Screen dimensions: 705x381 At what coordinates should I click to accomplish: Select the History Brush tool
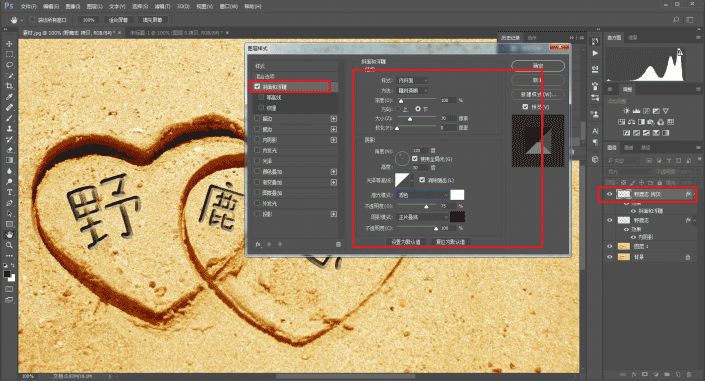pos(9,139)
